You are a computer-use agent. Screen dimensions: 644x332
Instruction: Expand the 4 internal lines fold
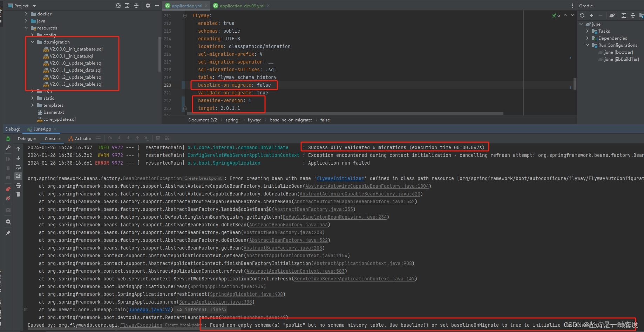201,310
